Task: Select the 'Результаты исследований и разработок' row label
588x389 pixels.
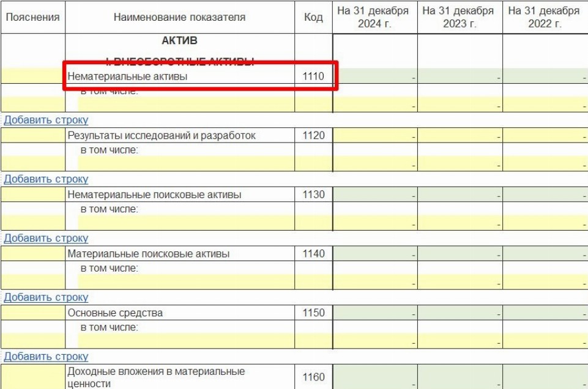Action: point(162,136)
